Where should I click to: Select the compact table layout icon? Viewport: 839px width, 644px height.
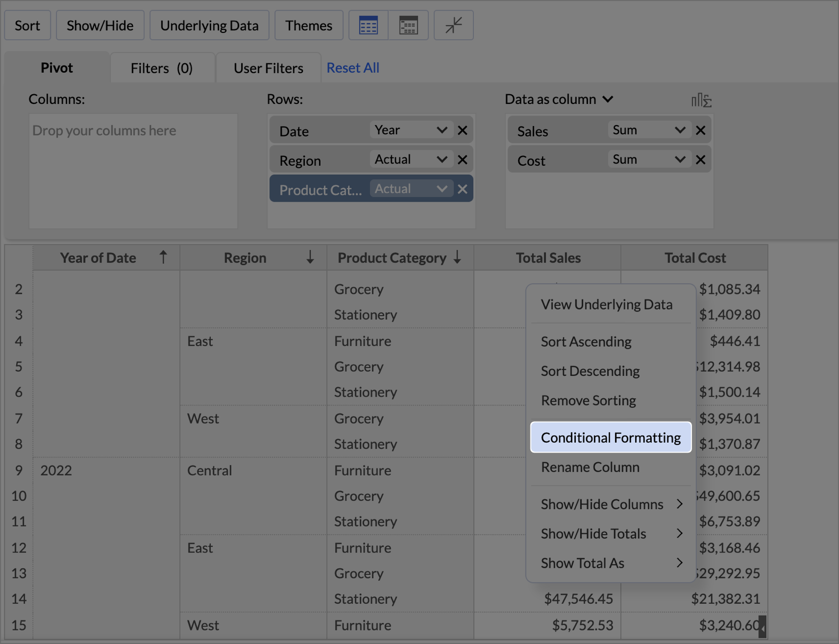click(x=409, y=25)
